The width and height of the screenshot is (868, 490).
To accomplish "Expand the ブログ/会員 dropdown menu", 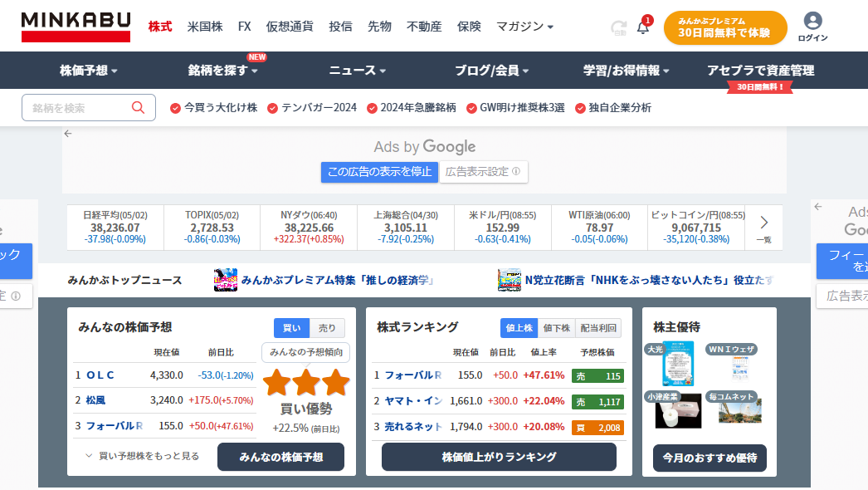I will pos(492,71).
